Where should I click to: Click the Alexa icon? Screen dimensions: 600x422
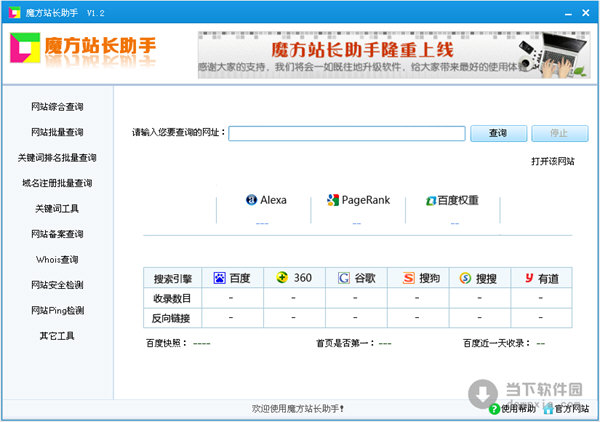pyautogui.click(x=251, y=200)
